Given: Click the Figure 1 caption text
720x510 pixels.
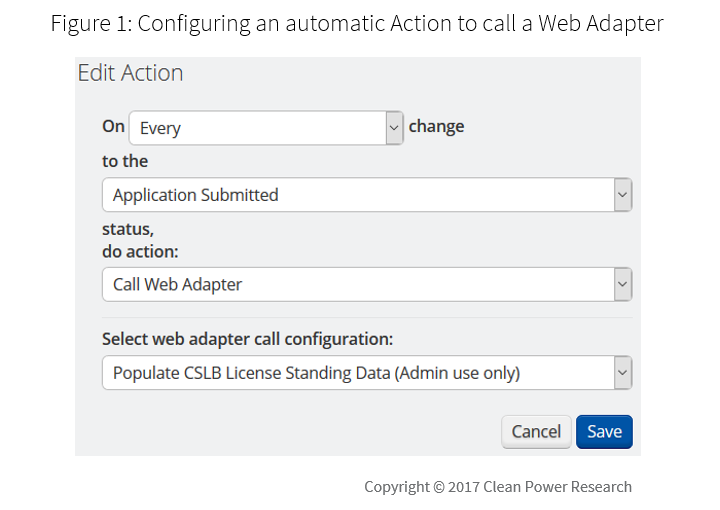Looking at the screenshot, I should click(x=357, y=23).
